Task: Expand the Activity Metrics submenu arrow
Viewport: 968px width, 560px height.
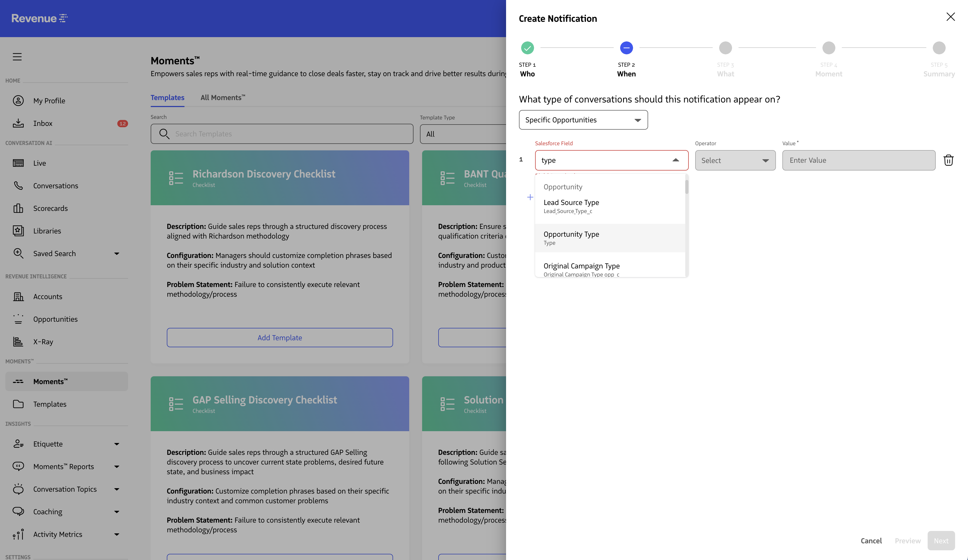Action: [x=117, y=534]
